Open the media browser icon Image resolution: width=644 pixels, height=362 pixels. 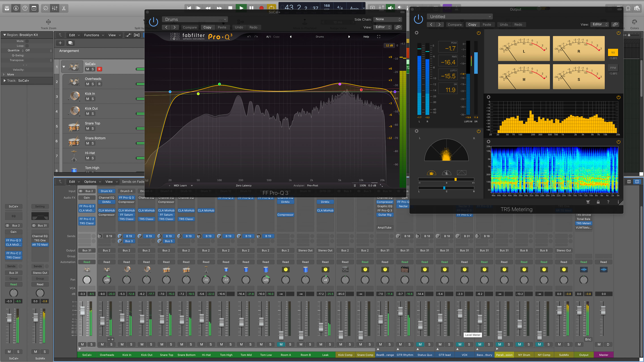click(x=637, y=8)
